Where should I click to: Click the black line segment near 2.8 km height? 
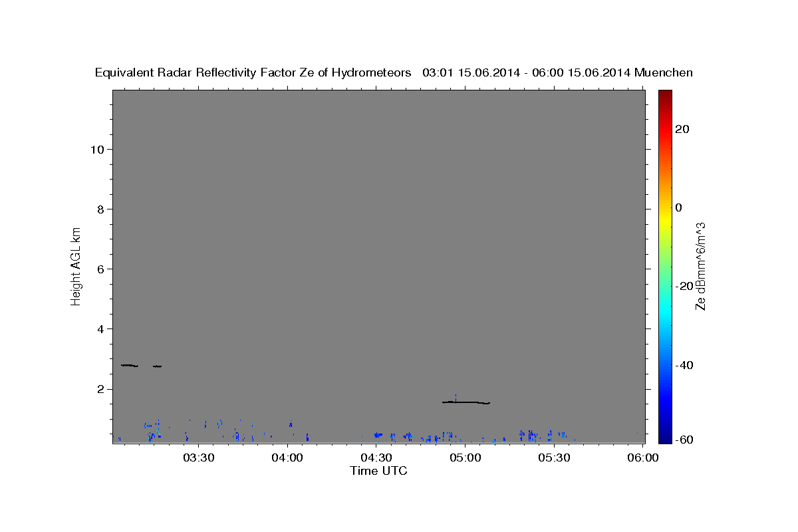coord(130,365)
